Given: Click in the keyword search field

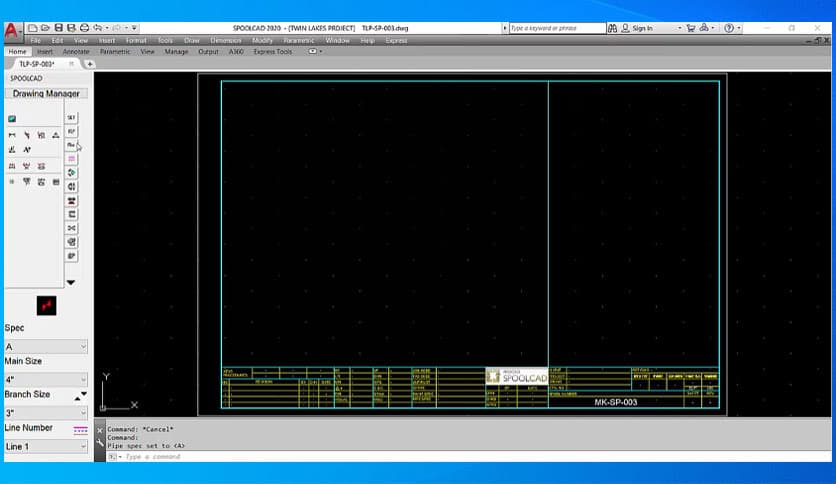Looking at the screenshot, I should point(557,28).
